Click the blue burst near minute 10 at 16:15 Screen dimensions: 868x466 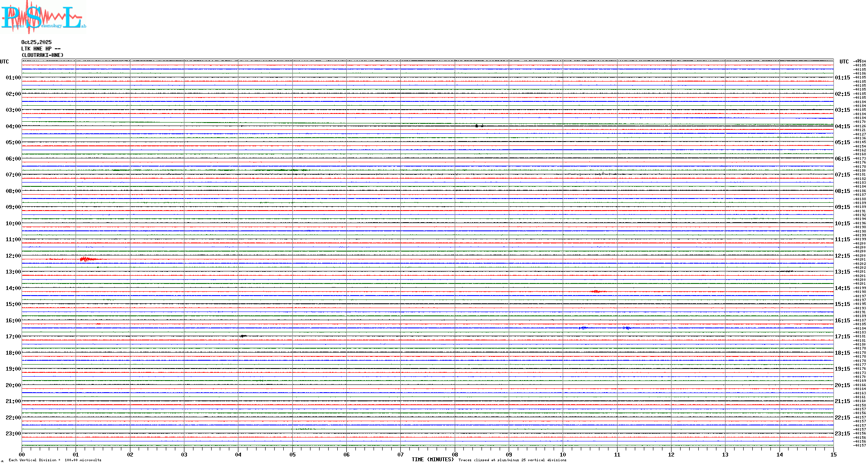point(583,328)
